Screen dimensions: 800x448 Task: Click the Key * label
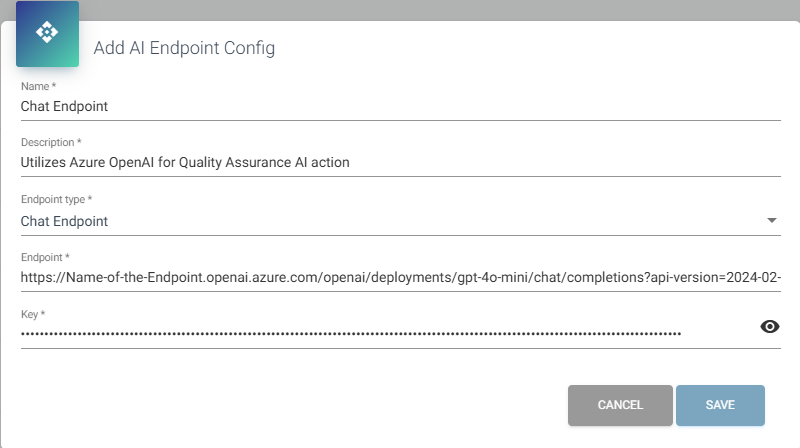[x=33, y=314]
